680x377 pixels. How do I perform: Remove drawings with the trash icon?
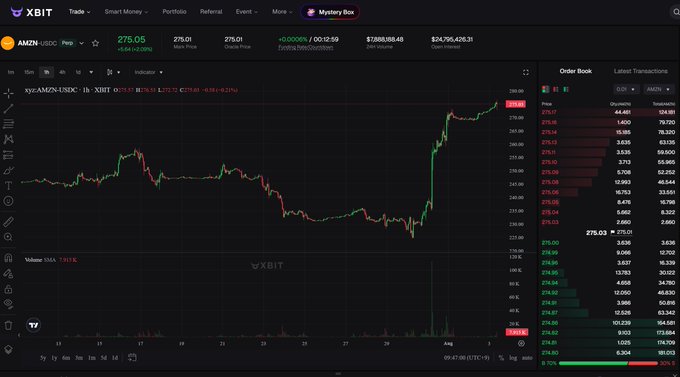(8, 325)
